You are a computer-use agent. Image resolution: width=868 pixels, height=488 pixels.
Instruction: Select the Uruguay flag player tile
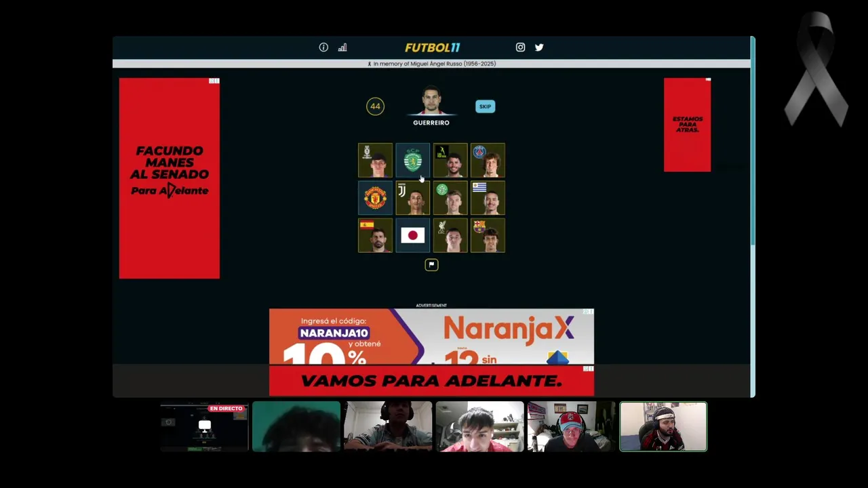(x=488, y=198)
